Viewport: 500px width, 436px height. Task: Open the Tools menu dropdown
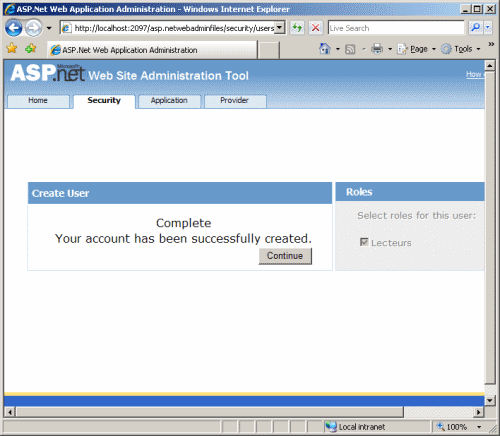tap(461, 49)
